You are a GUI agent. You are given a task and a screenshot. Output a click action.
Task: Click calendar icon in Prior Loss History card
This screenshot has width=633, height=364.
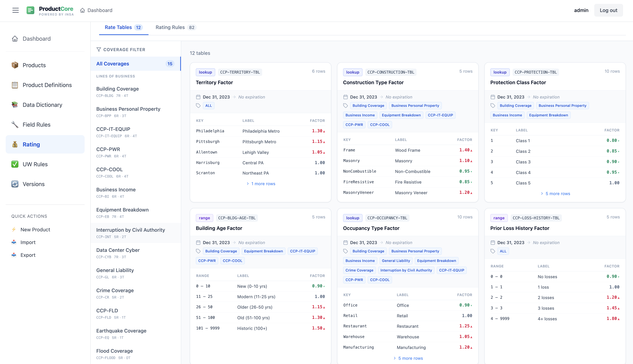[493, 242]
